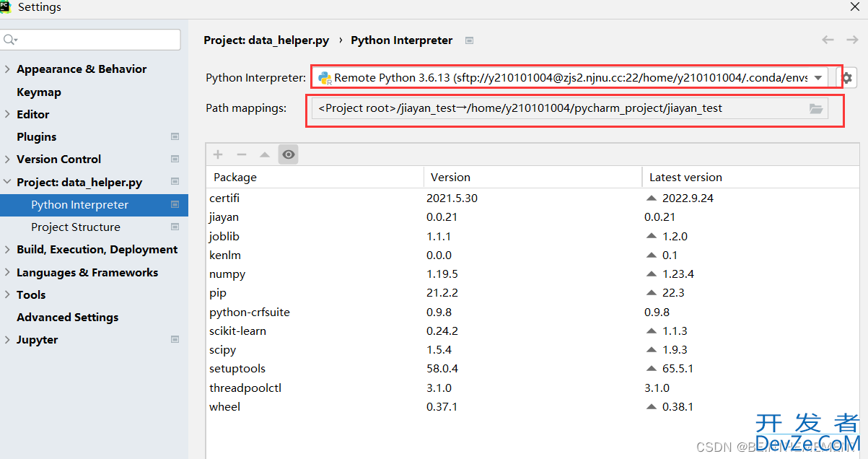Click the project-level icon on Project: data_helper.py row
The width and height of the screenshot is (868, 459).
point(175,182)
